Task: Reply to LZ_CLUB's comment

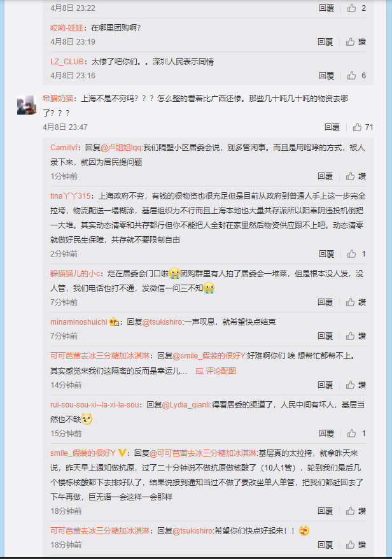Action: coord(326,75)
